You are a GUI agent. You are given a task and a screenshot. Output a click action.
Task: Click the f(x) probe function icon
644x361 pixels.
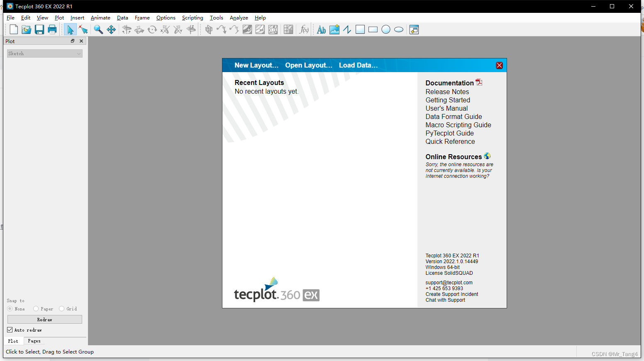pos(304,29)
